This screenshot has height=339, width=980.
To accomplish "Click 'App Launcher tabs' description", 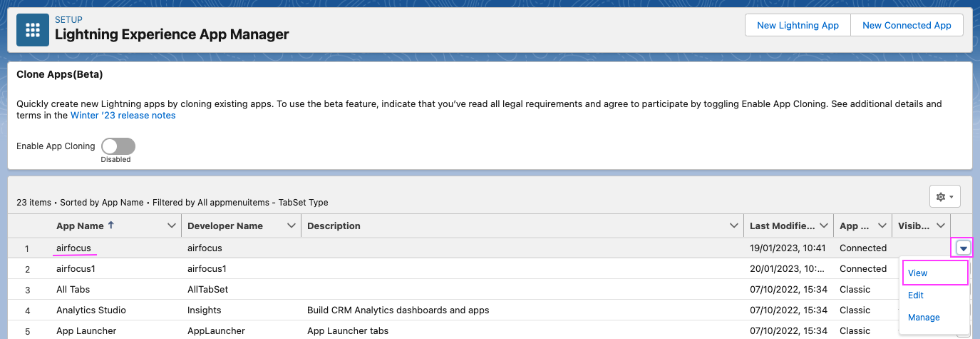I will [x=348, y=331].
